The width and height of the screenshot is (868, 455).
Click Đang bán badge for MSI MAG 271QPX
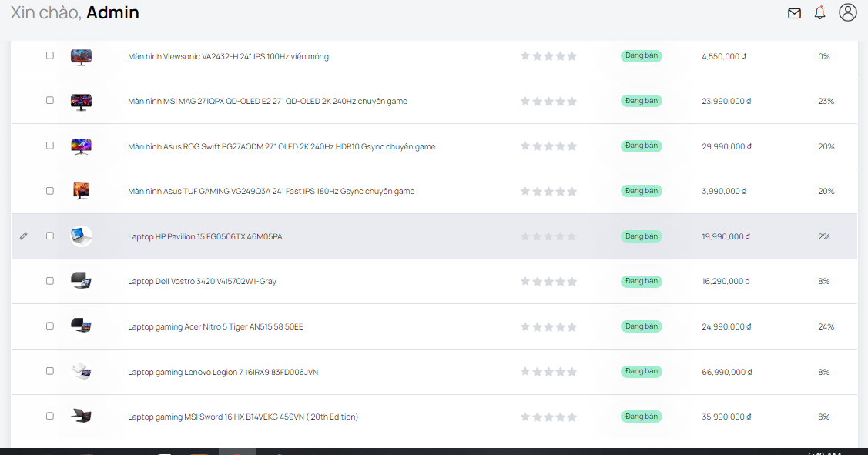[x=641, y=101]
